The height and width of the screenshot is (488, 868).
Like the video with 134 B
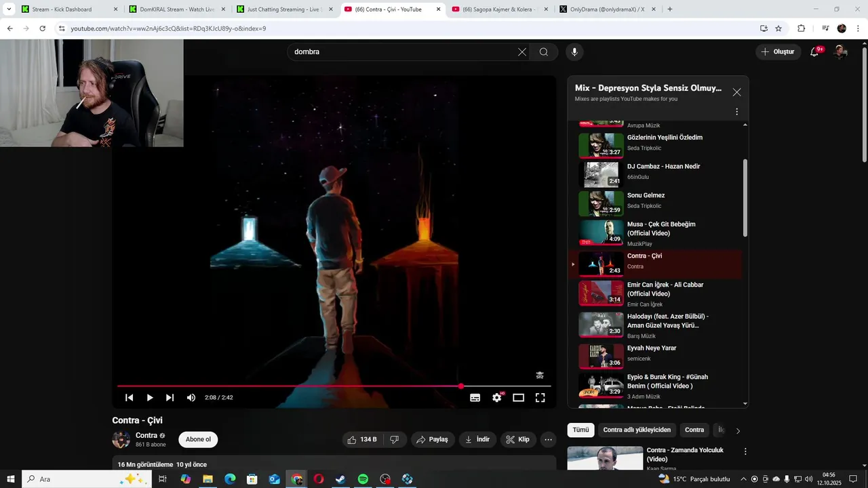pos(362,440)
